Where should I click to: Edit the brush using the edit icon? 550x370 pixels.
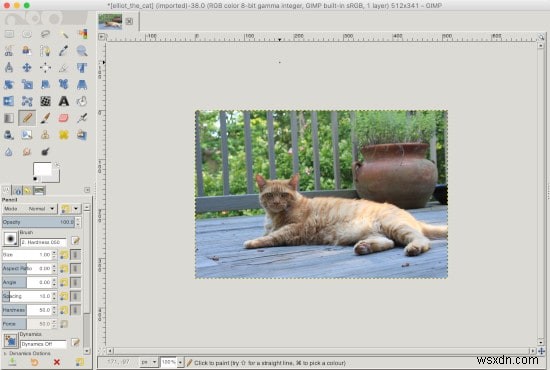75,241
